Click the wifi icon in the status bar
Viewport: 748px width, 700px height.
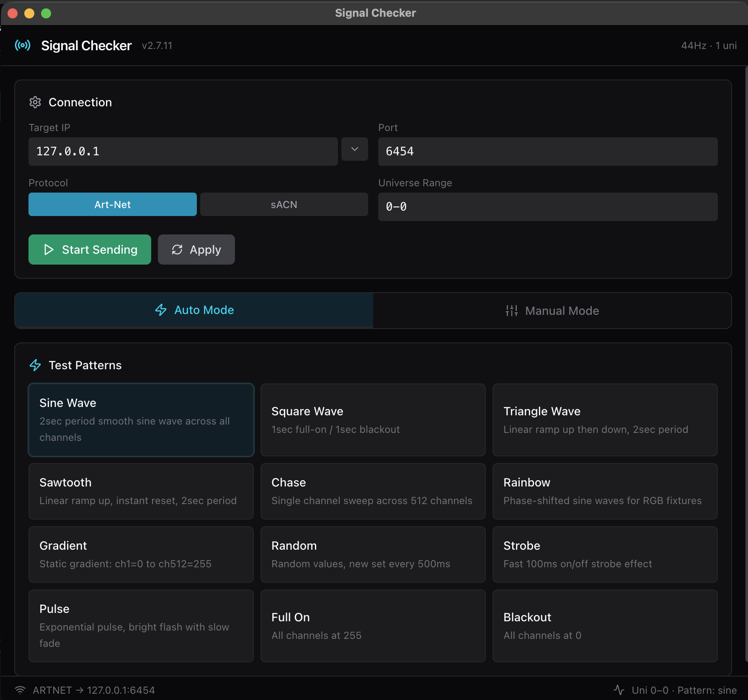(20, 690)
